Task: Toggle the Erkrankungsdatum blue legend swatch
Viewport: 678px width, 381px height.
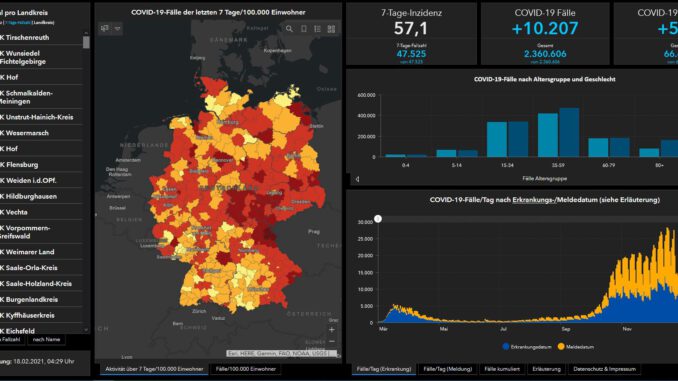Action: click(x=505, y=346)
